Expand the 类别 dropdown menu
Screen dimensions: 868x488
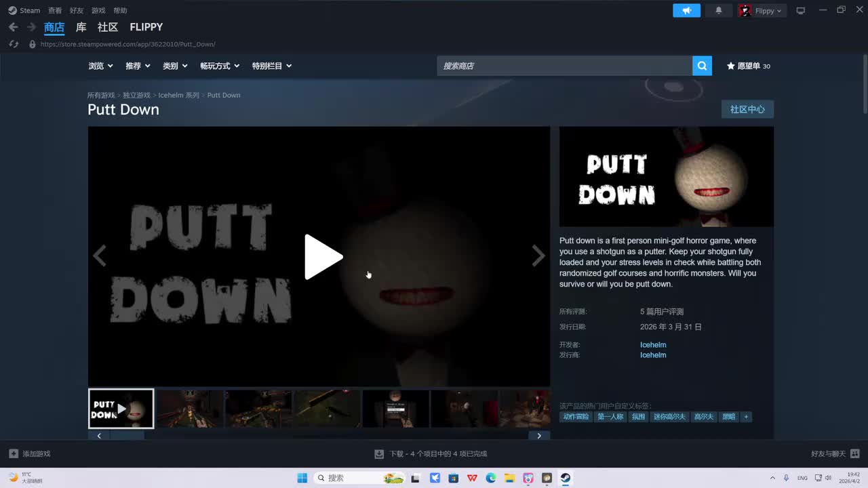tap(175, 66)
